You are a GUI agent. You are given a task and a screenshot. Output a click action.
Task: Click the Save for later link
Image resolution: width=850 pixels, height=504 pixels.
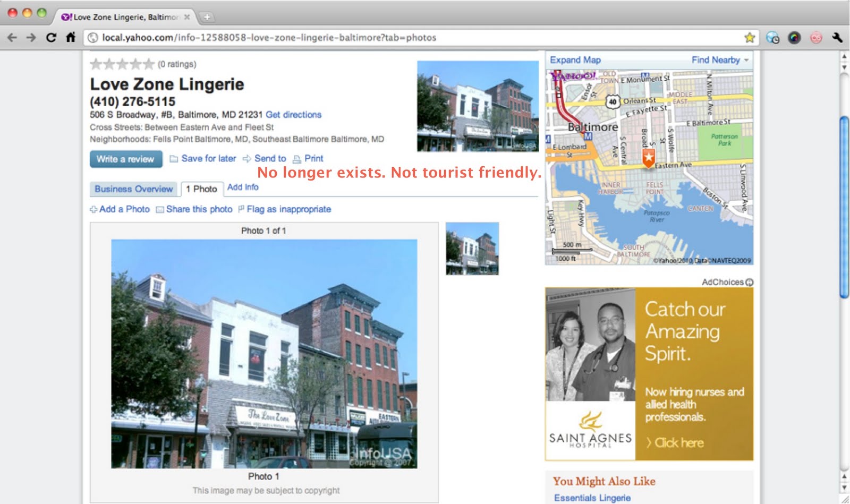[209, 159]
